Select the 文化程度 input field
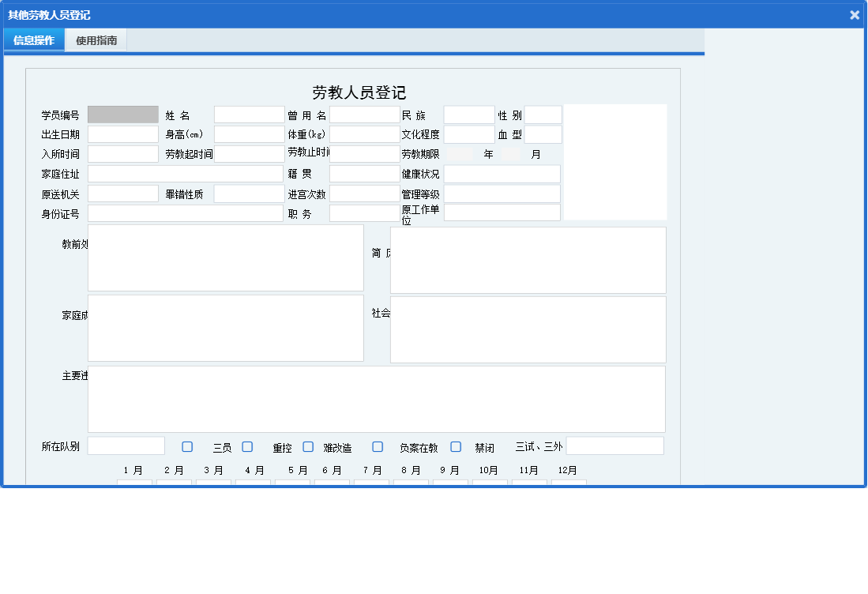This screenshot has height=594, width=868. pyautogui.click(x=468, y=133)
